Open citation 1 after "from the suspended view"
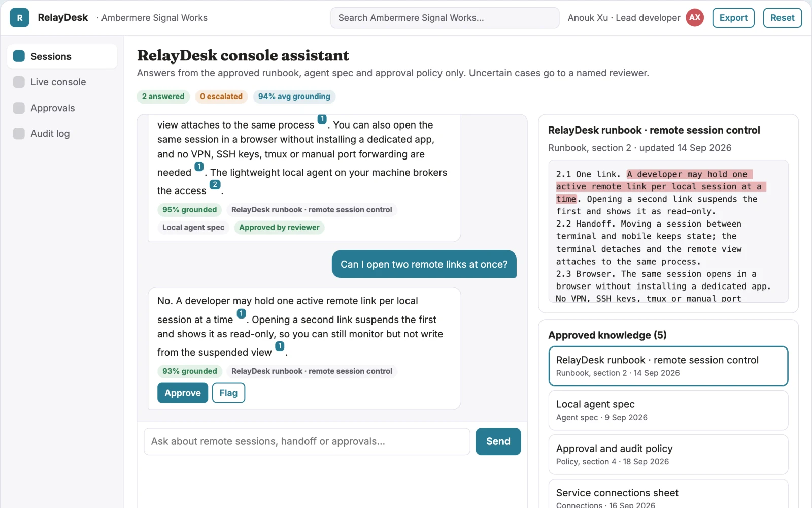Screen dimensions: 812x508 tap(280, 346)
